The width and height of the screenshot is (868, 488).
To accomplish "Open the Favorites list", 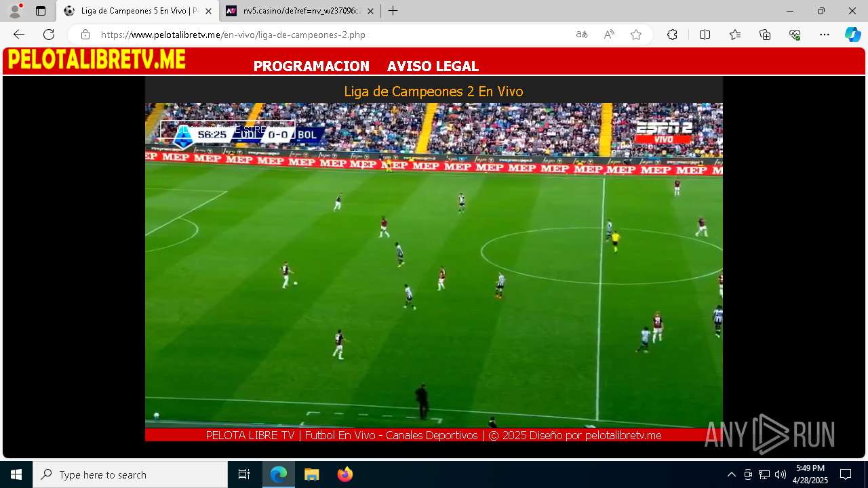I will tap(735, 35).
